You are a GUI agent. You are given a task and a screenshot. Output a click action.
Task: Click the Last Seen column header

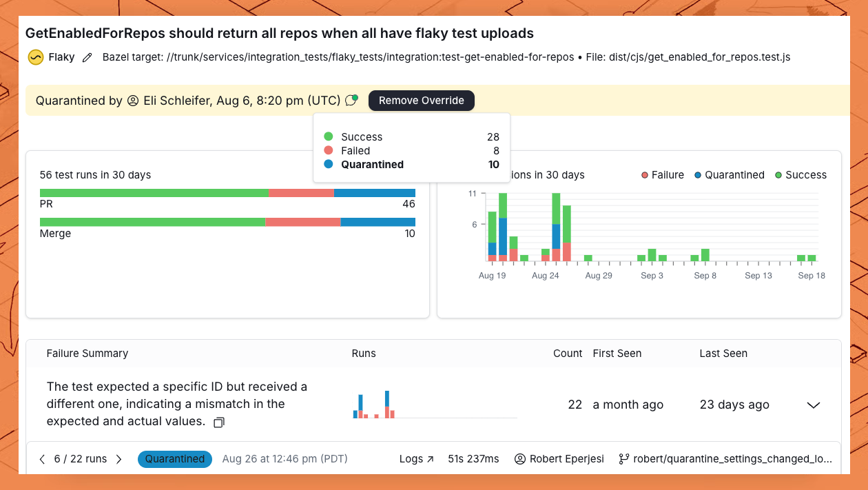click(723, 354)
